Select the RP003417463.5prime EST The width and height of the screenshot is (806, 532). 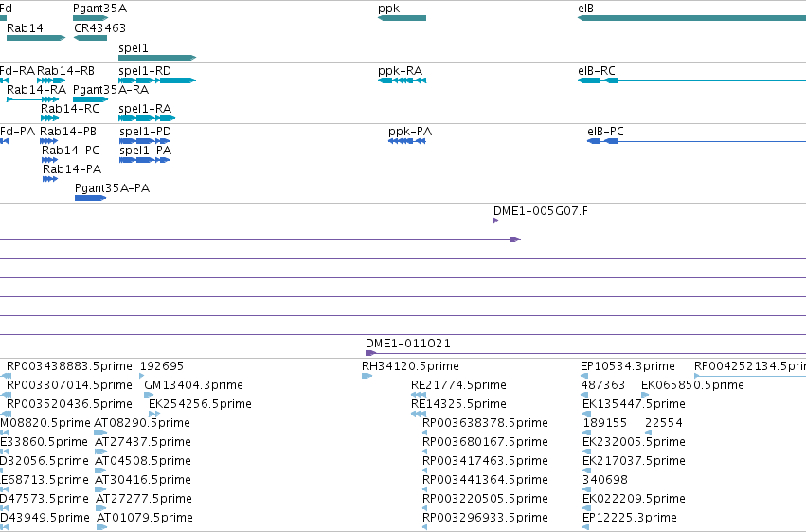425,470
